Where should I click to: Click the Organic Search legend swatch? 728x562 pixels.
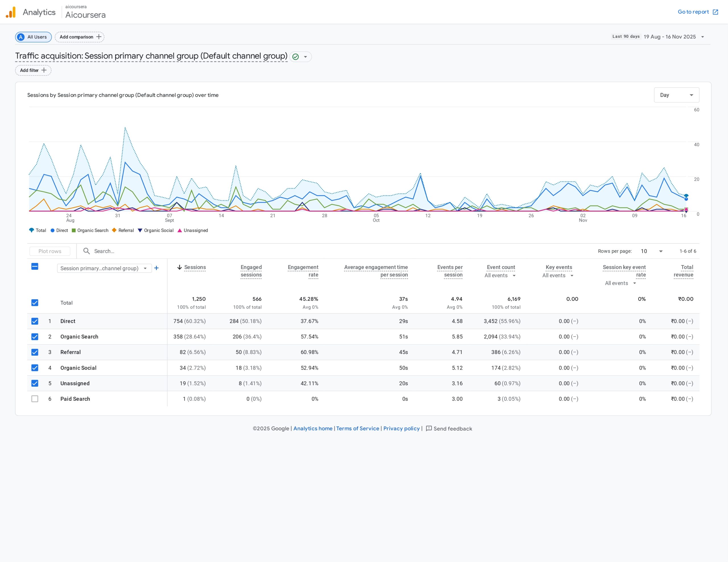[x=74, y=230]
